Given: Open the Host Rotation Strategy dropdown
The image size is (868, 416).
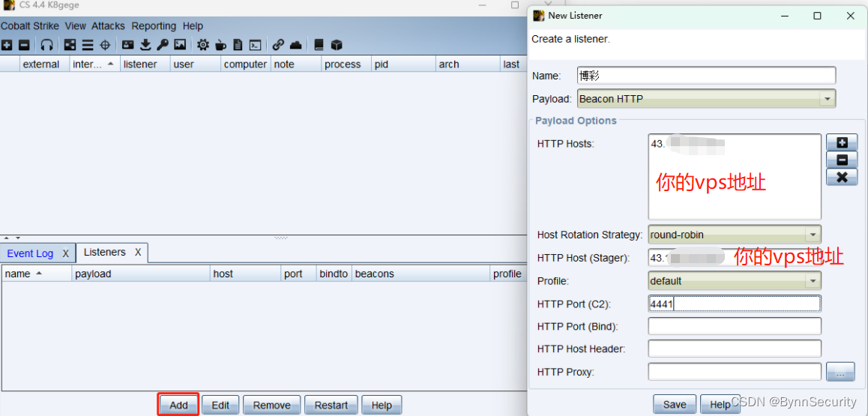Looking at the screenshot, I should (735, 235).
